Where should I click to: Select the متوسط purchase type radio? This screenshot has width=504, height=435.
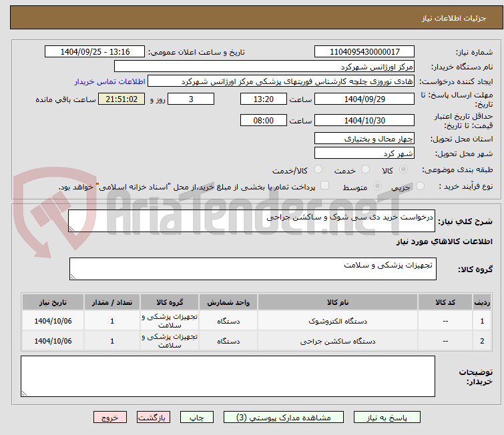tap(377, 186)
